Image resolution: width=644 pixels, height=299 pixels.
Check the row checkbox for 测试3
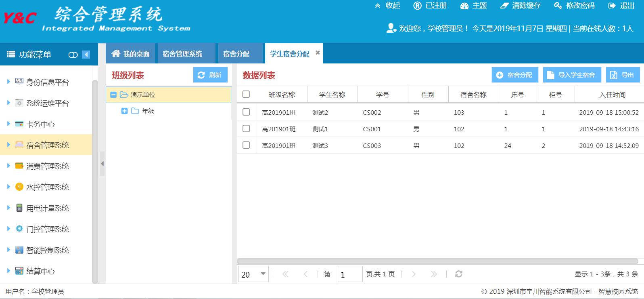click(246, 145)
